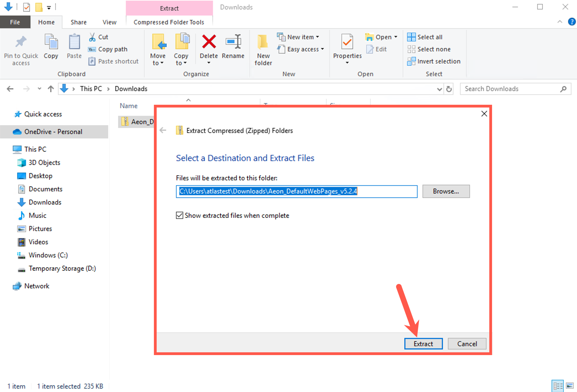This screenshot has width=577, height=392.
Task: Create a New folder from the ribbon
Action: [x=262, y=49]
